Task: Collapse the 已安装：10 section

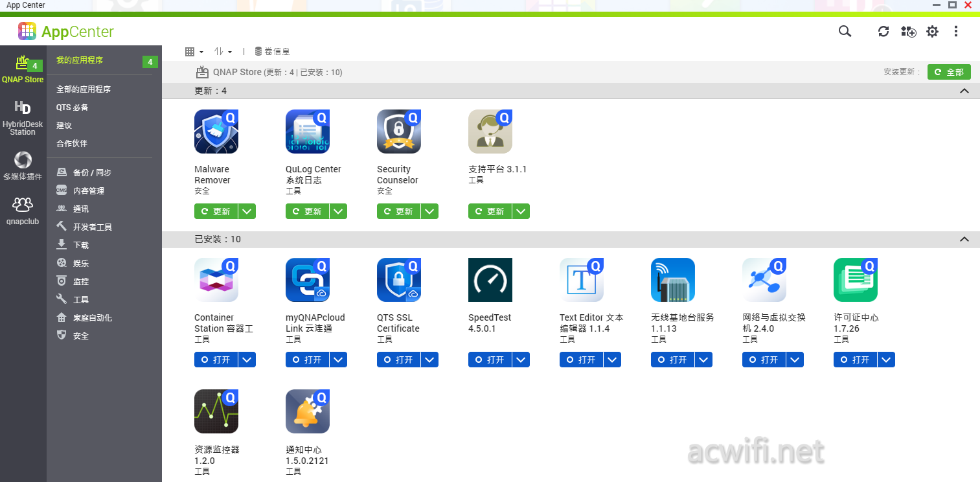Action: 964,239
